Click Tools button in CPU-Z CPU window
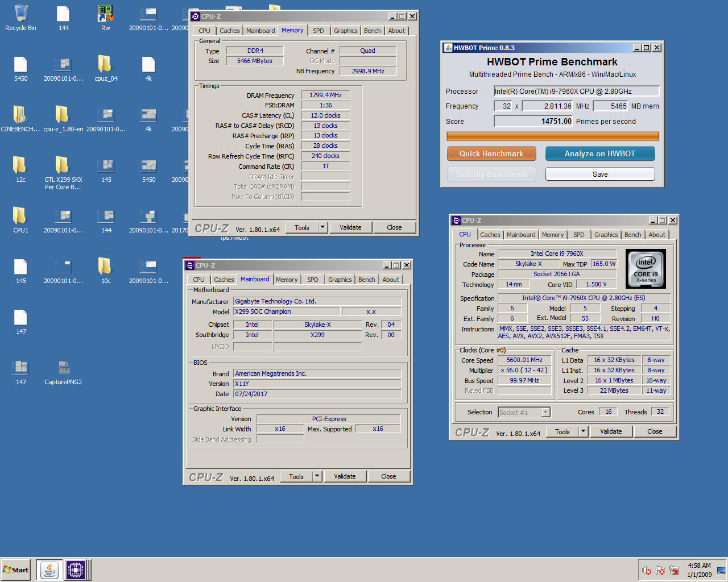The image size is (728, 582). pos(562,431)
